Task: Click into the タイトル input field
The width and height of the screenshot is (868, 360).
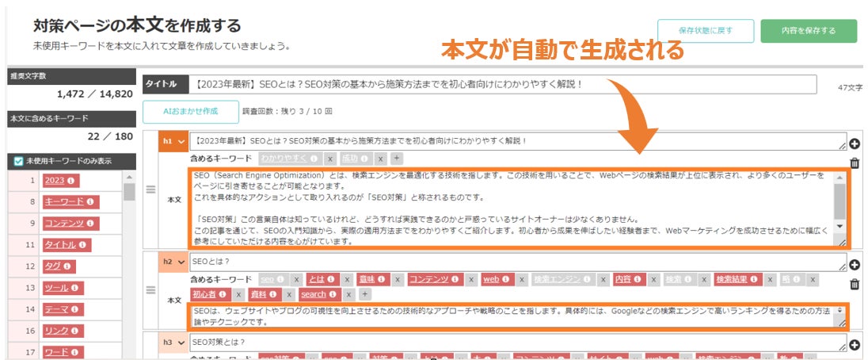Action: (x=503, y=85)
